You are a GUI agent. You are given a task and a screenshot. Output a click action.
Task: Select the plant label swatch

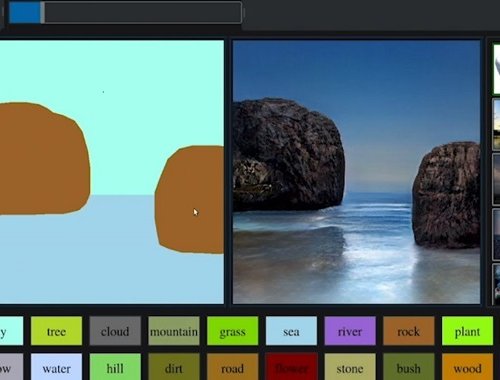click(x=467, y=331)
